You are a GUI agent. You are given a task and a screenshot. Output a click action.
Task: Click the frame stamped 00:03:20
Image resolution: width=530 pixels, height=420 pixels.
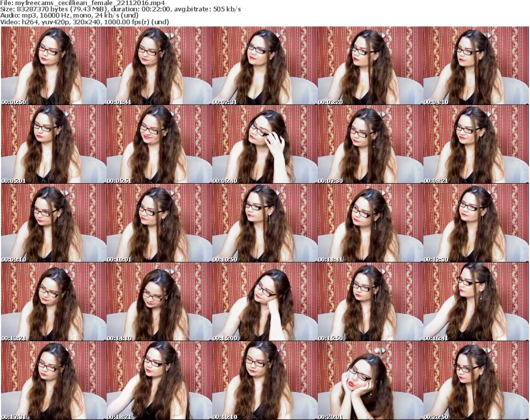coord(370,66)
